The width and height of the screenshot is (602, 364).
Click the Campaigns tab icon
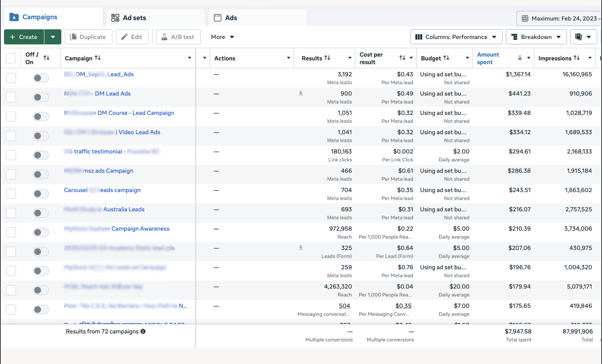[14, 17]
